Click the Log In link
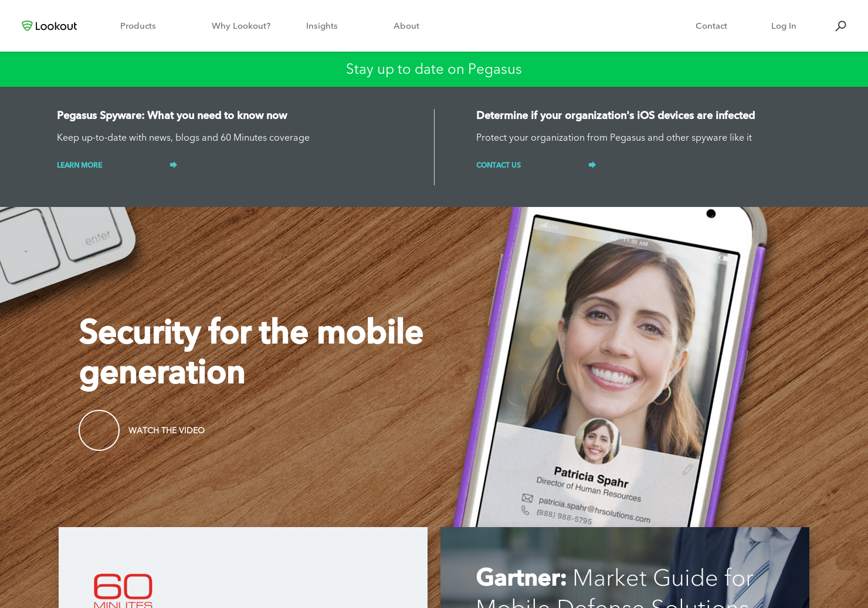This screenshot has height=608, width=868. pos(784,26)
